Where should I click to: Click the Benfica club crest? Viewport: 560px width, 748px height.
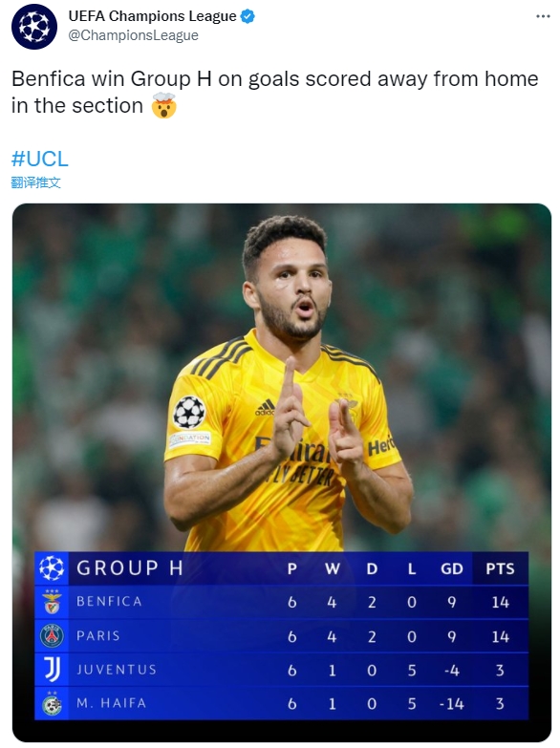pyautogui.click(x=52, y=602)
